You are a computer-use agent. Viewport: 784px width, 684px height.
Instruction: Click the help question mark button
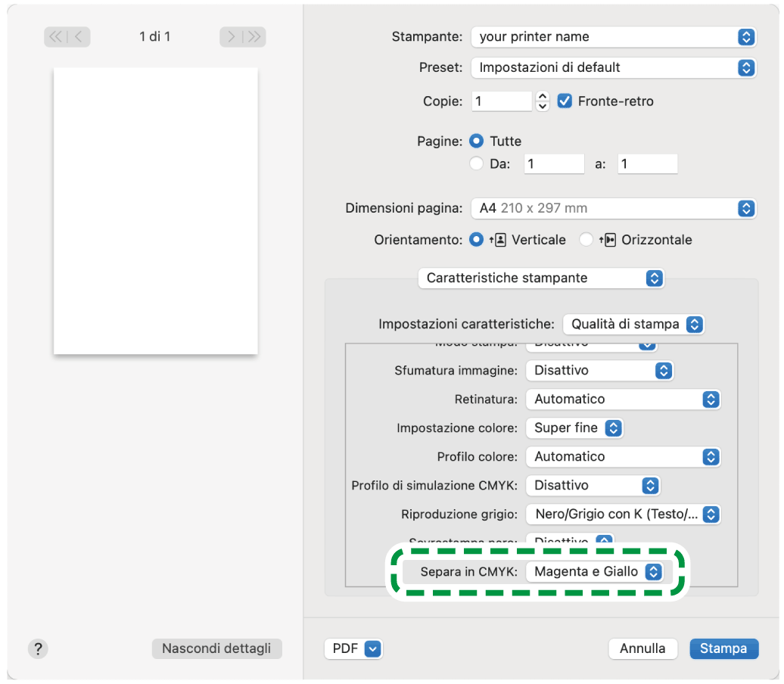coord(38,648)
